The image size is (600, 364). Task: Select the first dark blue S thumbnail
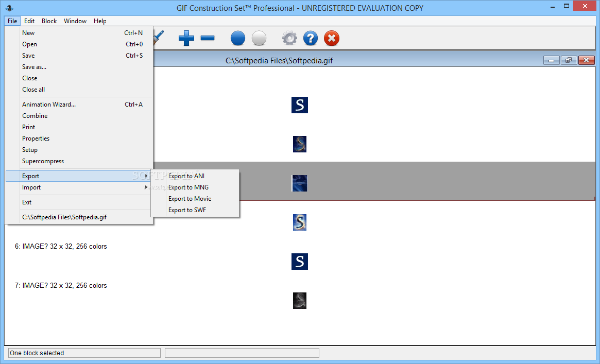300,105
